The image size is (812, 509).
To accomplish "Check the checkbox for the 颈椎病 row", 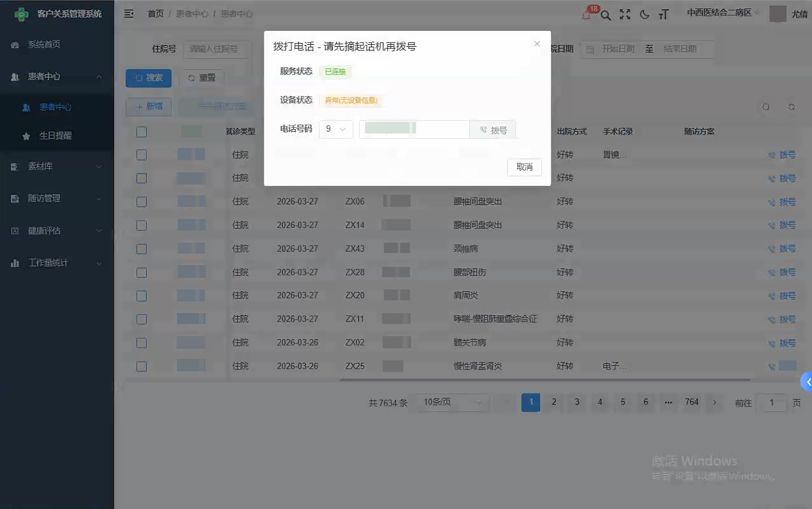I will click(x=141, y=248).
